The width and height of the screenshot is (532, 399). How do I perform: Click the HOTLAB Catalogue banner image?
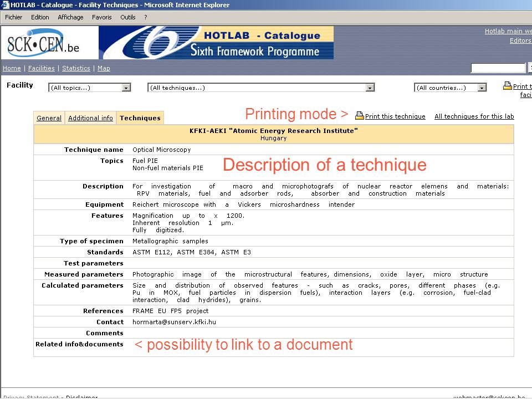pos(216,43)
